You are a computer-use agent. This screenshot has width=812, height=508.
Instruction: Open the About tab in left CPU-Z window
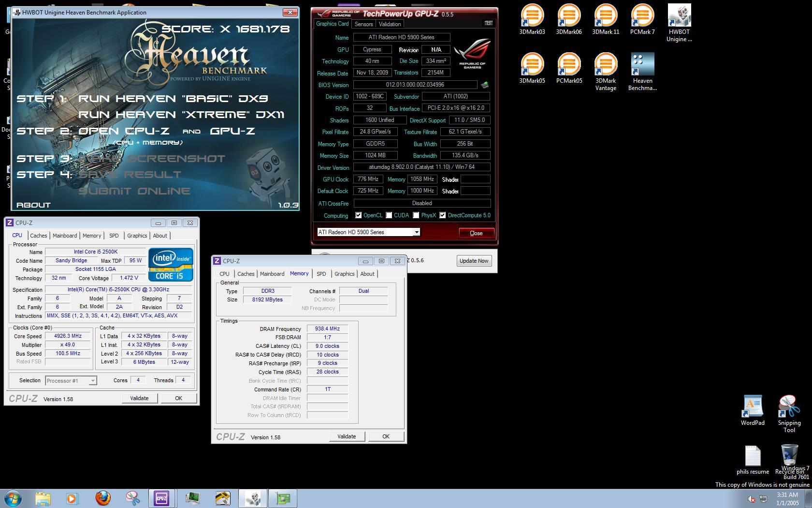(160, 236)
